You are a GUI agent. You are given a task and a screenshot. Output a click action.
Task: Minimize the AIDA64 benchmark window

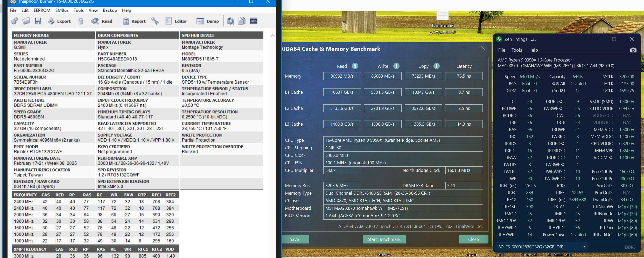pyautogui.click(x=464, y=48)
